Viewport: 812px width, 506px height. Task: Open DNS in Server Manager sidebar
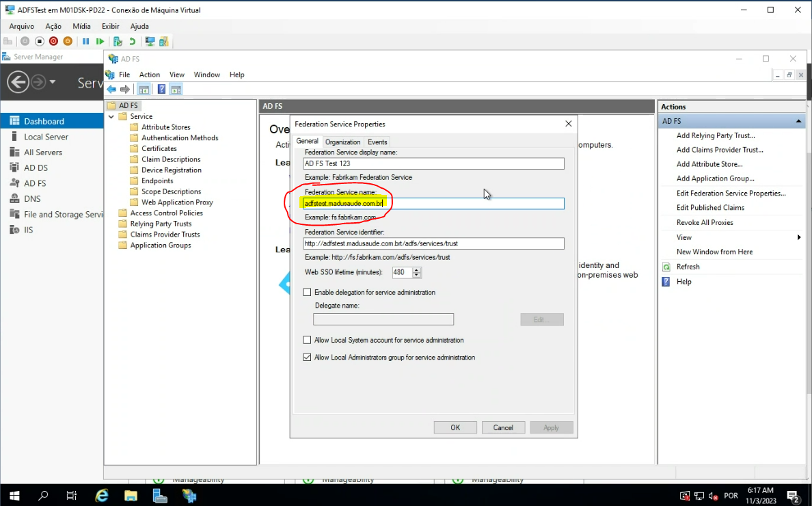coord(52,199)
